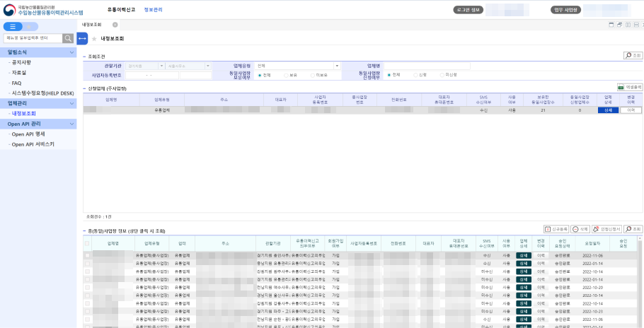Image resolution: width=644 pixels, height=328 pixels.
Task: Switch sidebar to menu list view
Action: point(13,27)
